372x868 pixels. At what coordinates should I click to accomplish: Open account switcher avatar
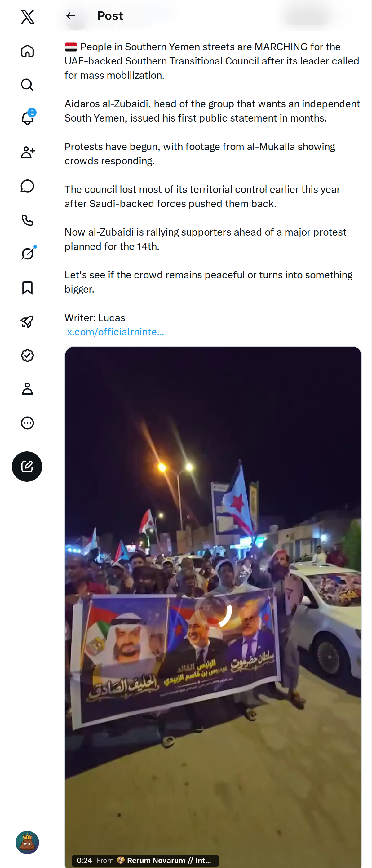[27, 842]
